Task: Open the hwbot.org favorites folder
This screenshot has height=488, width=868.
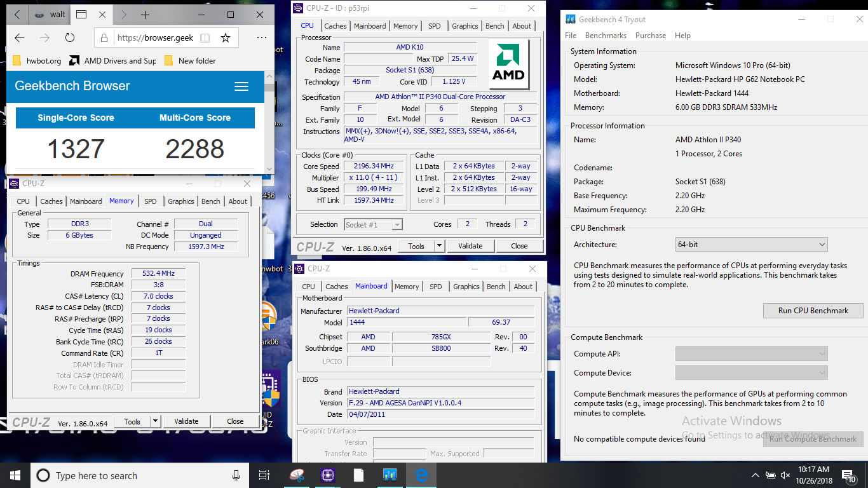Action: (x=37, y=61)
